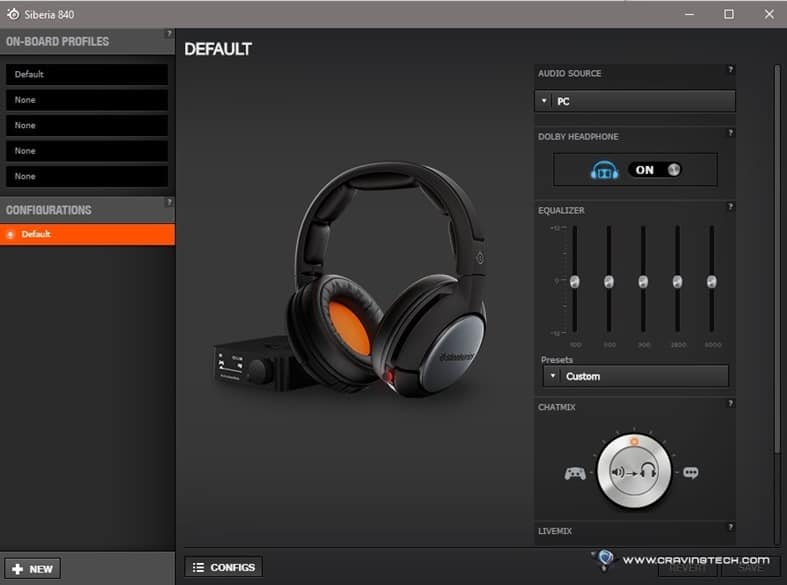This screenshot has height=585, width=787.
Task: Click the REVERT button
Action: click(x=689, y=568)
